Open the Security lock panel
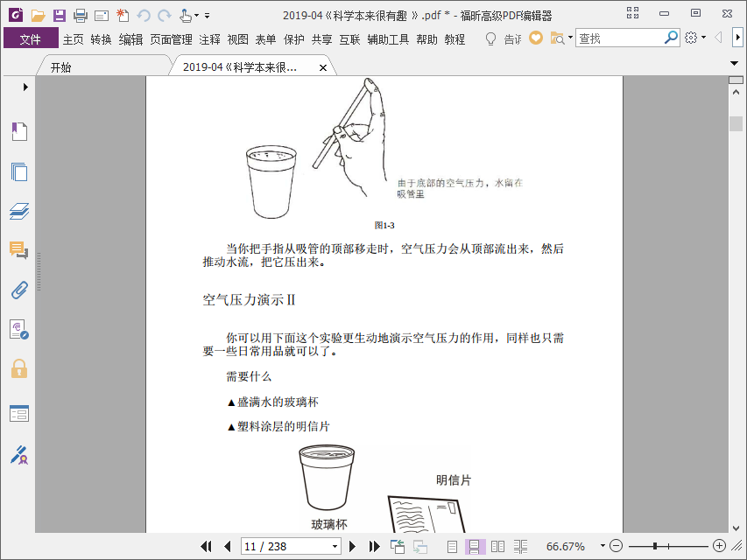The width and height of the screenshot is (747, 560). [x=19, y=368]
